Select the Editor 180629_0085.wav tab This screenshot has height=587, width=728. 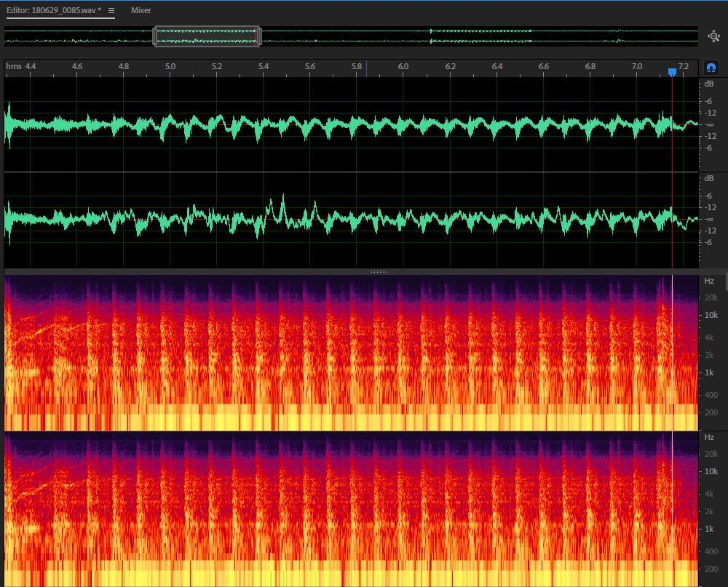point(54,11)
